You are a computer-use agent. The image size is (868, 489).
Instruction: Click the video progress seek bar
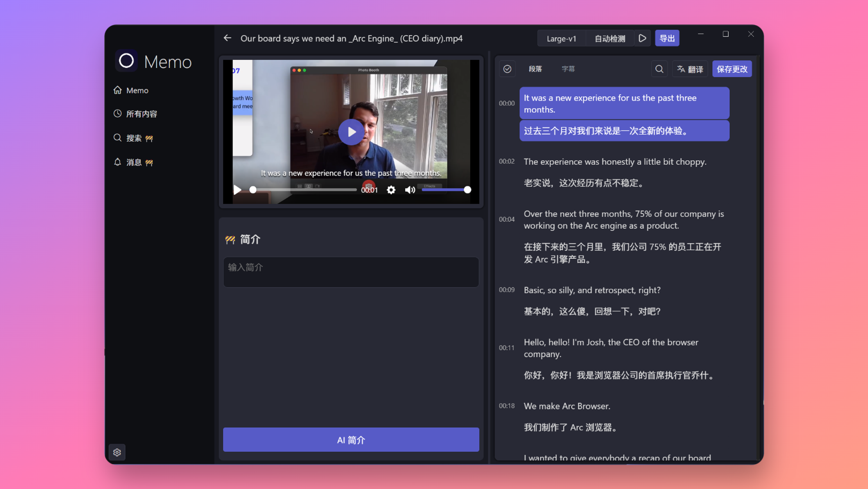click(x=304, y=190)
